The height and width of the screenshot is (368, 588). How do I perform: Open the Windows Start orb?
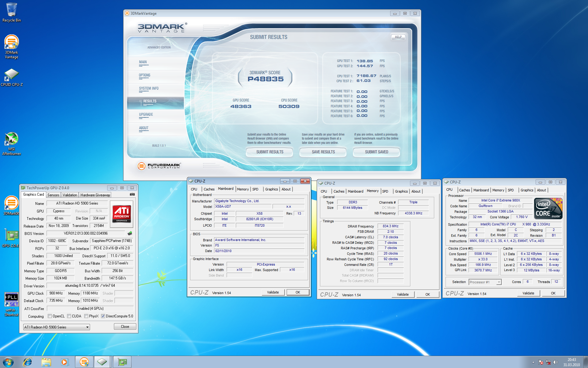click(x=8, y=362)
